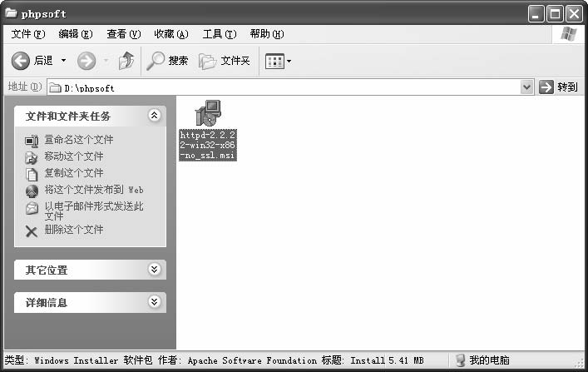Screen dimensions: 588x372
Task: Expand the address bar dropdown list
Action: point(527,87)
